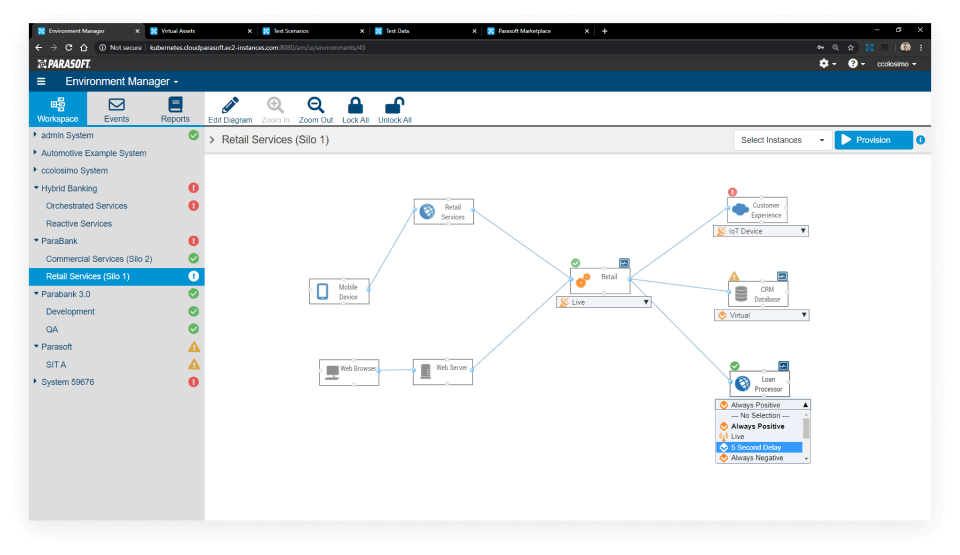The image size is (960, 555).
Task: Click the info icon beside Provision
Action: point(920,140)
